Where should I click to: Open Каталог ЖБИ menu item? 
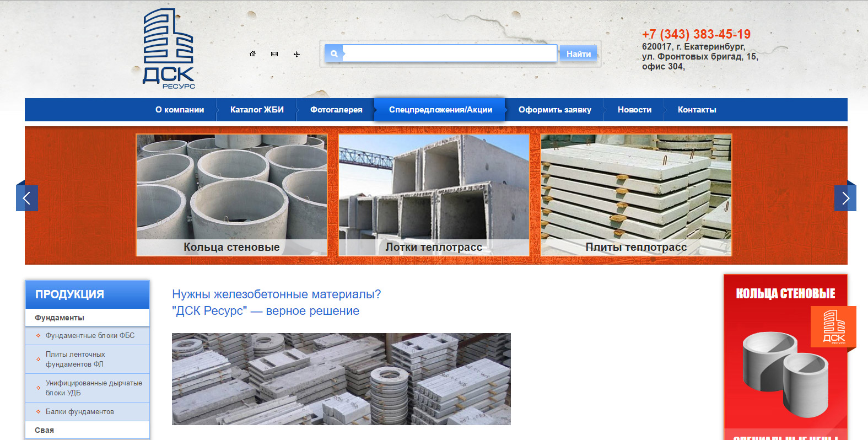point(257,110)
